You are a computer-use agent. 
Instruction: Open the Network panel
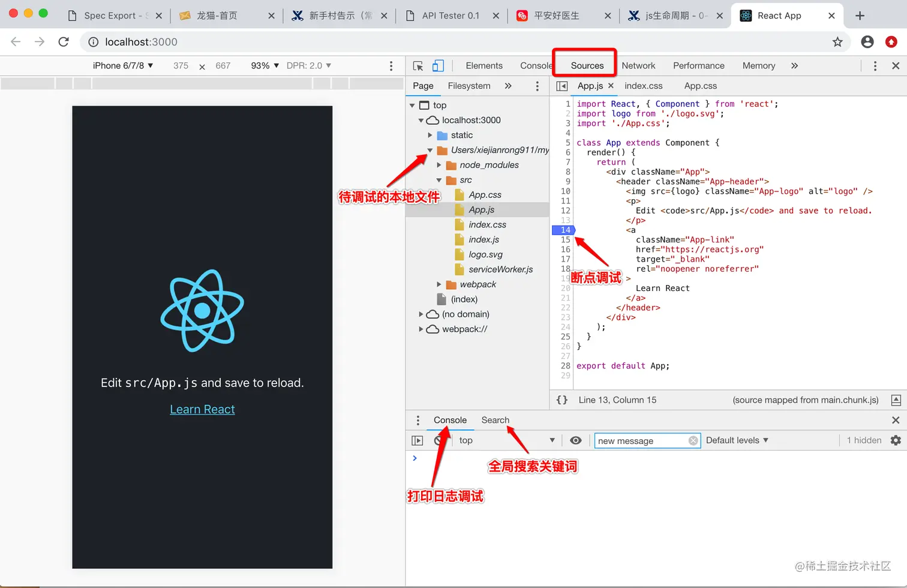click(638, 65)
